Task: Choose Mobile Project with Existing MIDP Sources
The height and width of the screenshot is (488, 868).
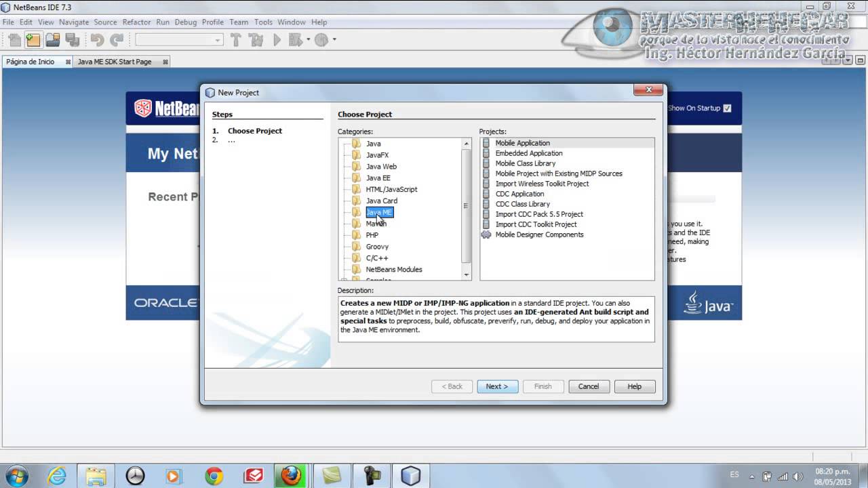Action: (559, 174)
